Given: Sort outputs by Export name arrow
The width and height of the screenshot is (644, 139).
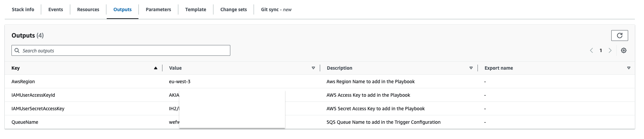Looking at the screenshot, I should click(x=629, y=68).
